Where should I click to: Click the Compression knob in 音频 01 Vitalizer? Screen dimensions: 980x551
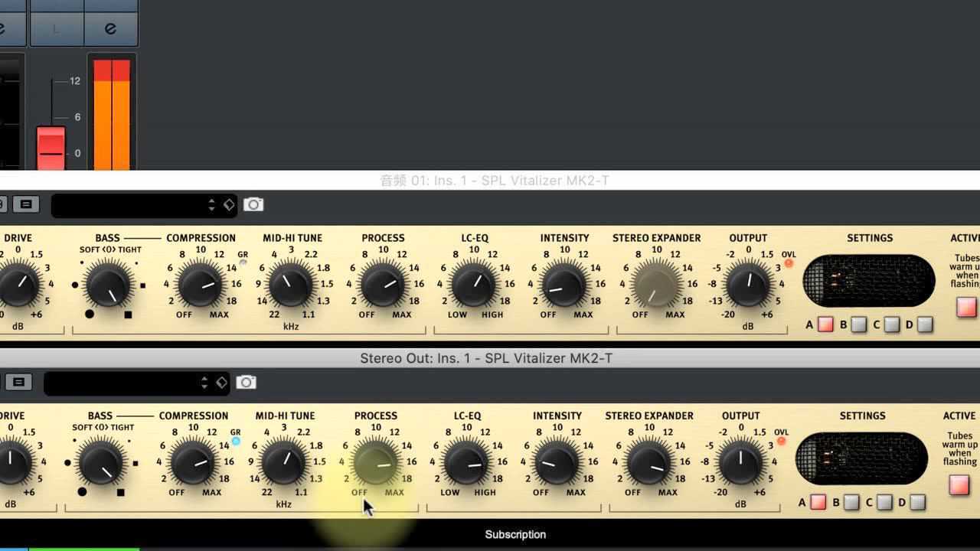pos(201,284)
